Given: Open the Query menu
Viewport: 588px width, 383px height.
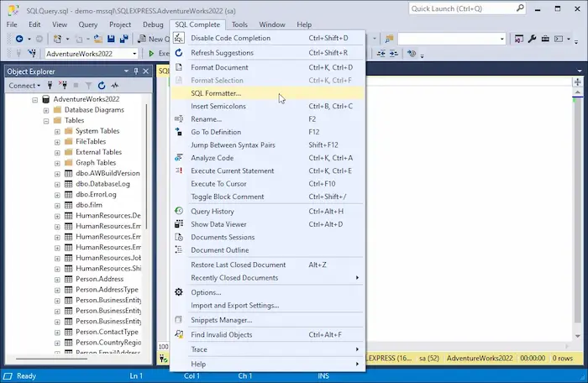Looking at the screenshot, I should tap(87, 24).
